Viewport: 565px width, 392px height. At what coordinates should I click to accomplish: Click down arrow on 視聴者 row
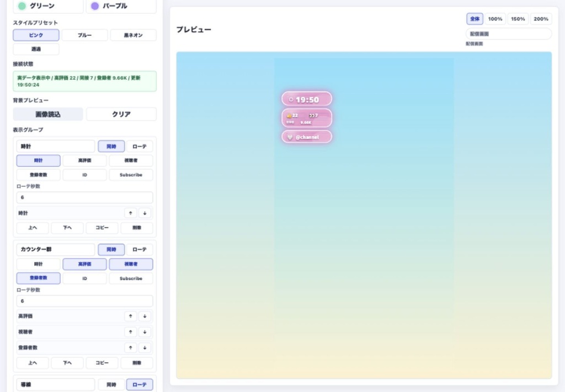coord(145,332)
